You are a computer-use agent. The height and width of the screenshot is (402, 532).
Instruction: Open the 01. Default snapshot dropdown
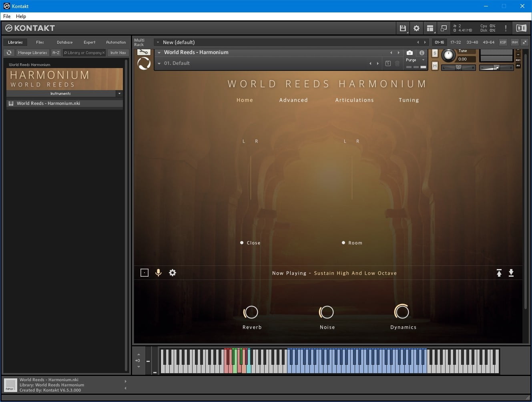159,63
